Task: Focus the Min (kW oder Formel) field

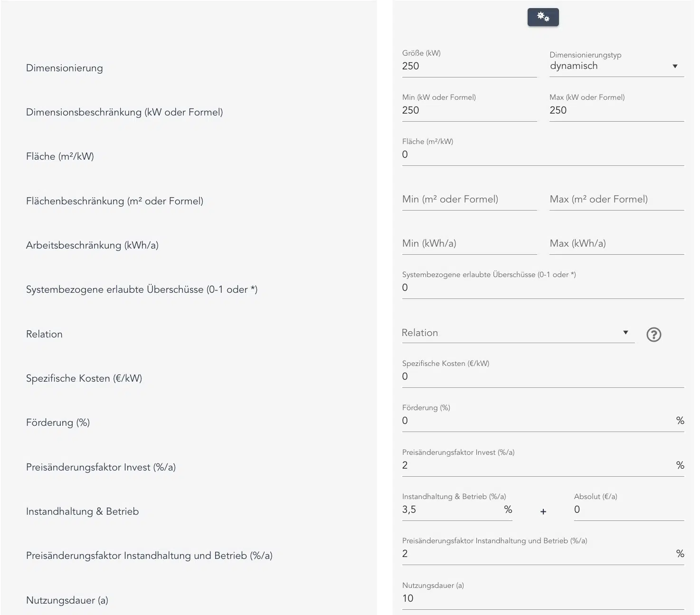Action: pyautogui.click(x=469, y=110)
